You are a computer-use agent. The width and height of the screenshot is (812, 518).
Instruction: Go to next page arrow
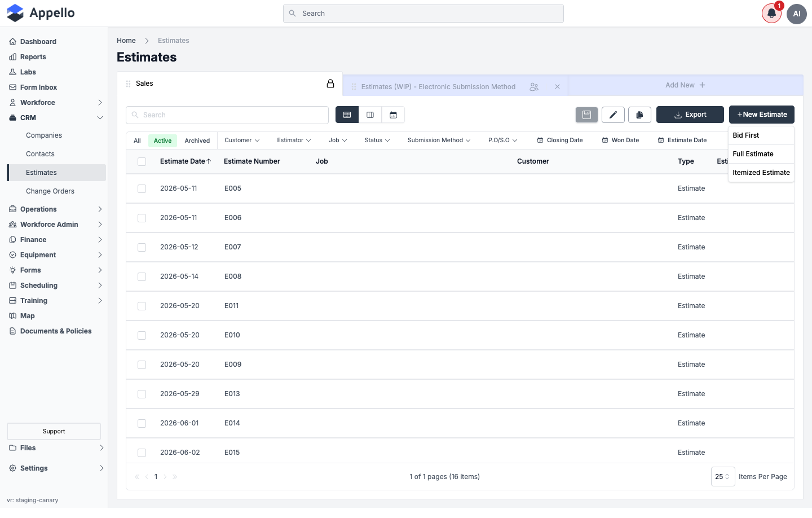(165, 477)
